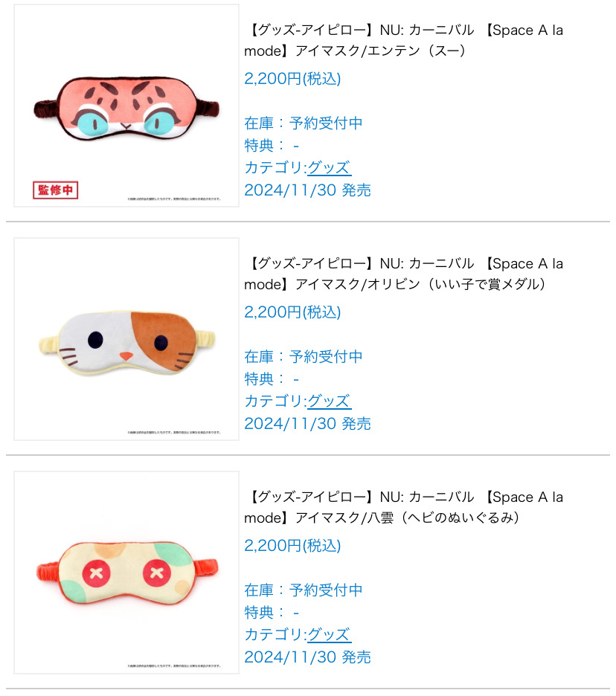
Task: Click the 2,200円 price of 八雲 mask
Action: [x=292, y=546]
